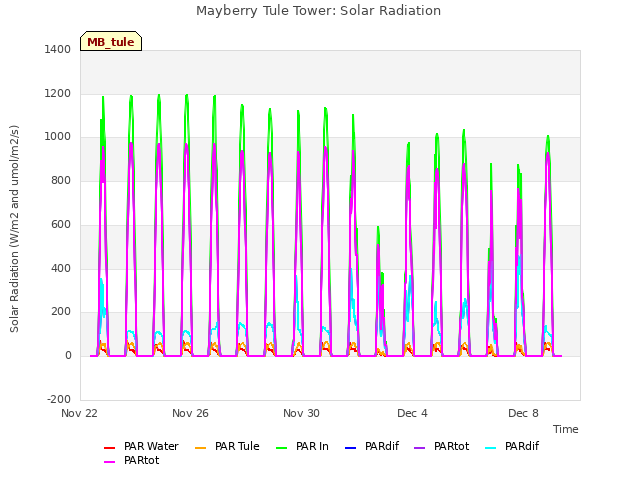The height and width of the screenshot is (480, 640).
Task: Click the Nov 30 x-axis tick label
Action: [x=301, y=413]
